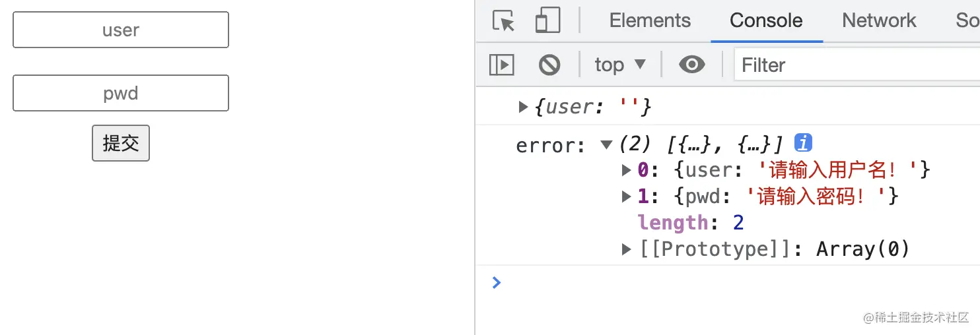Screen dimensions: 980x335
Task: Click the blue info badge beside the array
Action: coord(803,142)
